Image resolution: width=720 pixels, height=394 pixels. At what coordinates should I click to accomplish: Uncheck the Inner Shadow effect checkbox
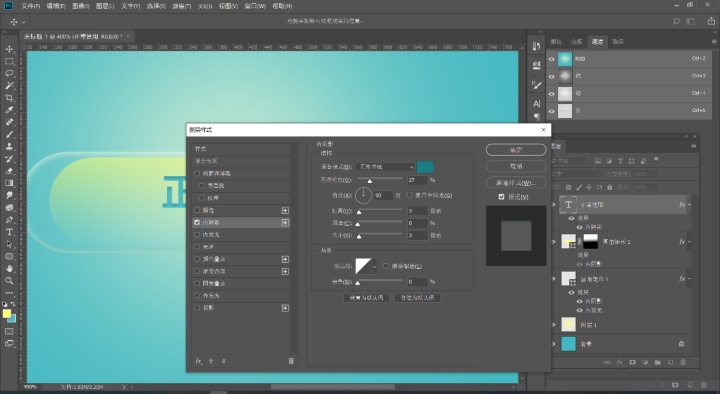[197, 222]
